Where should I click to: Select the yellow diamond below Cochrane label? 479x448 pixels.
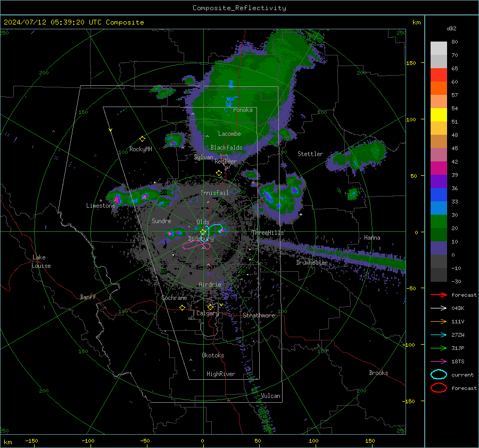coord(183,307)
